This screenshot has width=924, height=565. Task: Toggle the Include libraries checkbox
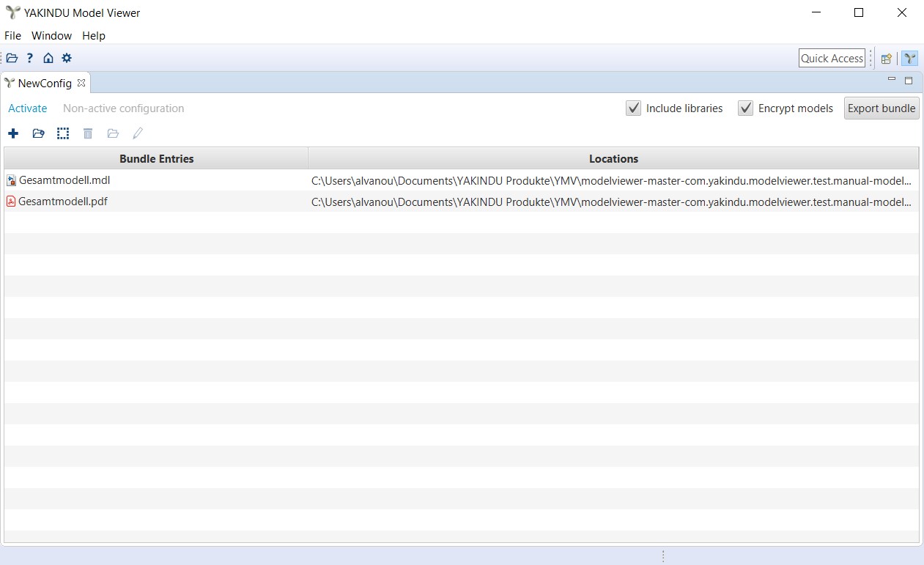tap(634, 108)
